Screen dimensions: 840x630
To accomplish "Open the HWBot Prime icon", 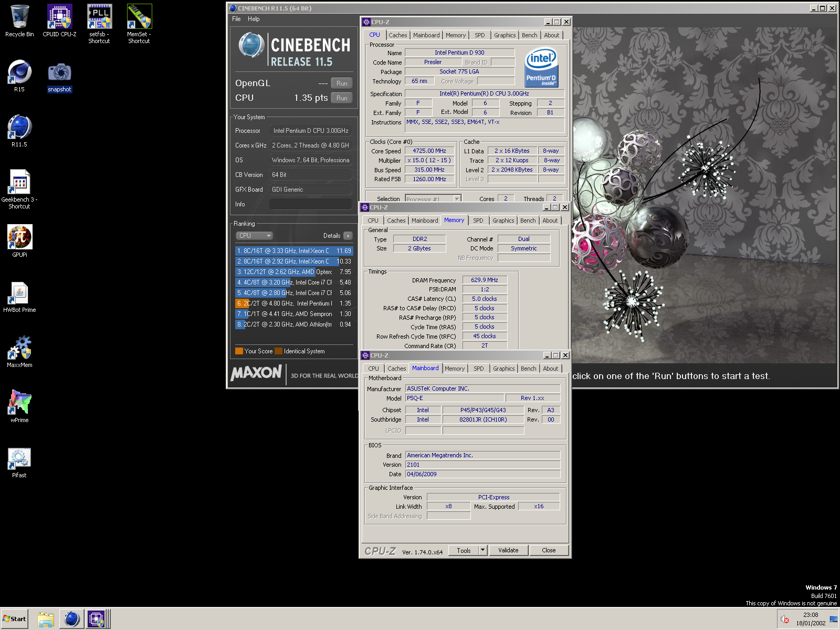I will [x=19, y=297].
